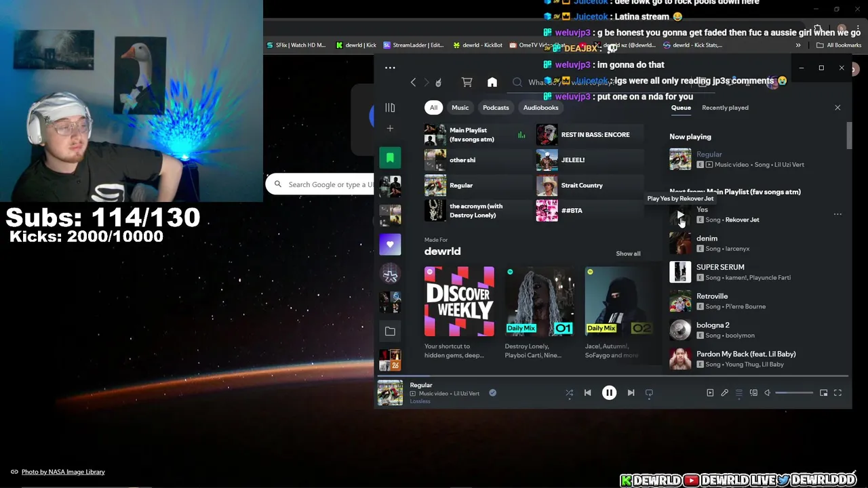
Task: Select the Podcasts filter chip
Action: pyautogui.click(x=496, y=108)
